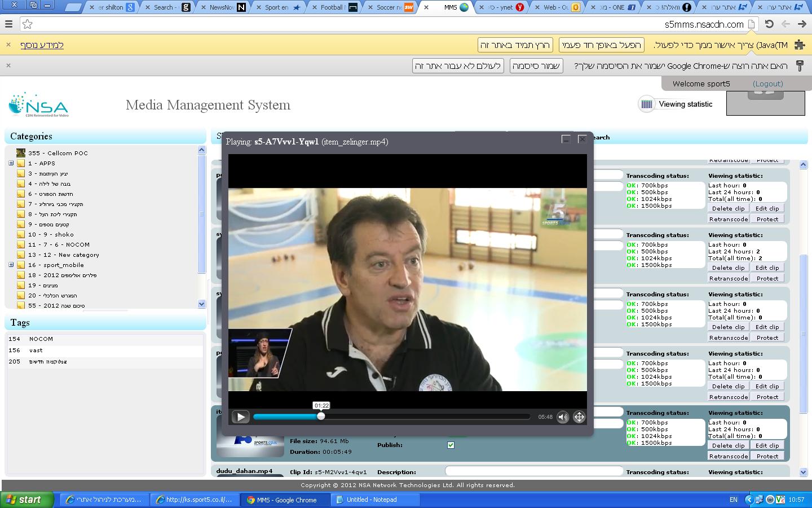Click the EN language indicator in tray

[733, 500]
